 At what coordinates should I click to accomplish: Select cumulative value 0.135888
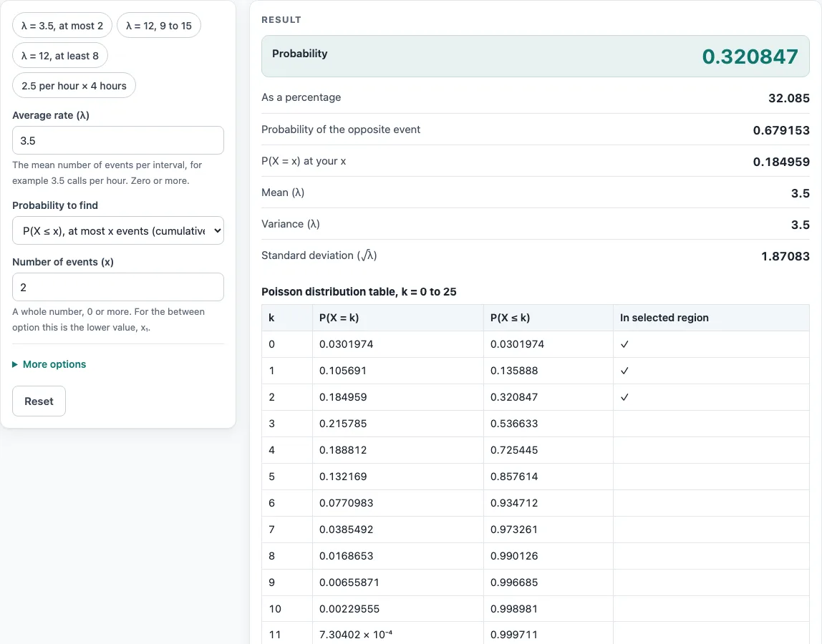tap(514, 371)
